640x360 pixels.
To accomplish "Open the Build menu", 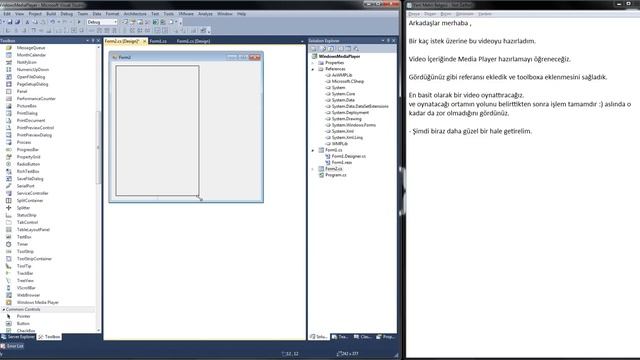I will point(51,14).
